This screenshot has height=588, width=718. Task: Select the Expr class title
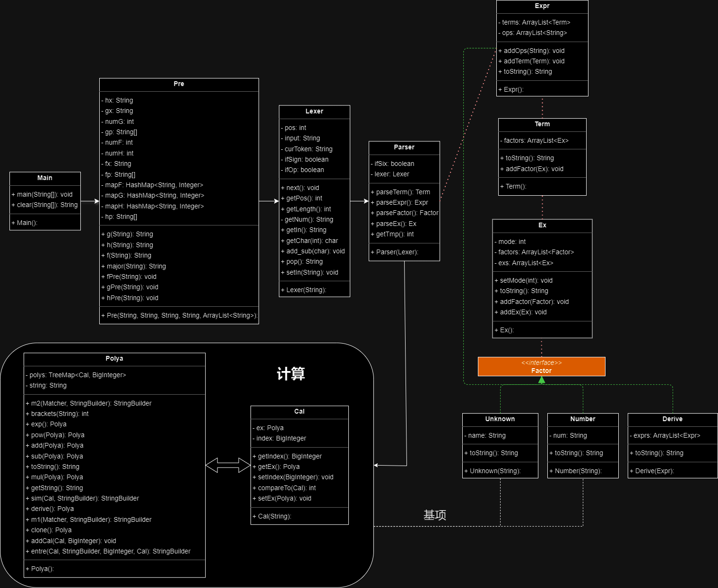(x=542, y=6)
